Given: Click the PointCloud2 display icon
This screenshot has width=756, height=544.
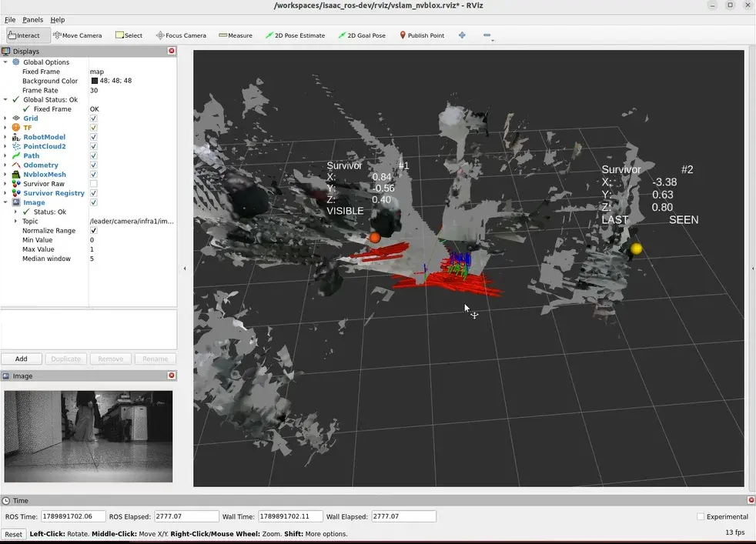Looking at the screenshot, I should 16,146.
